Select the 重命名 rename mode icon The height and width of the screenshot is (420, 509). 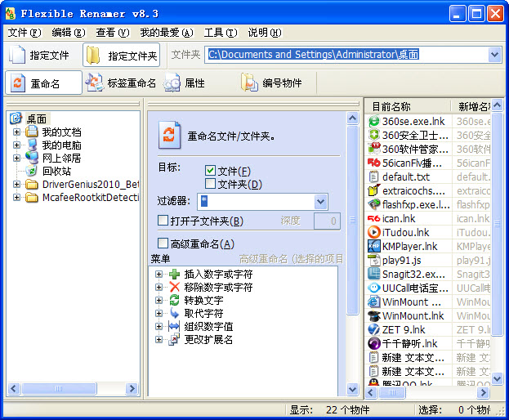(17, 83)
